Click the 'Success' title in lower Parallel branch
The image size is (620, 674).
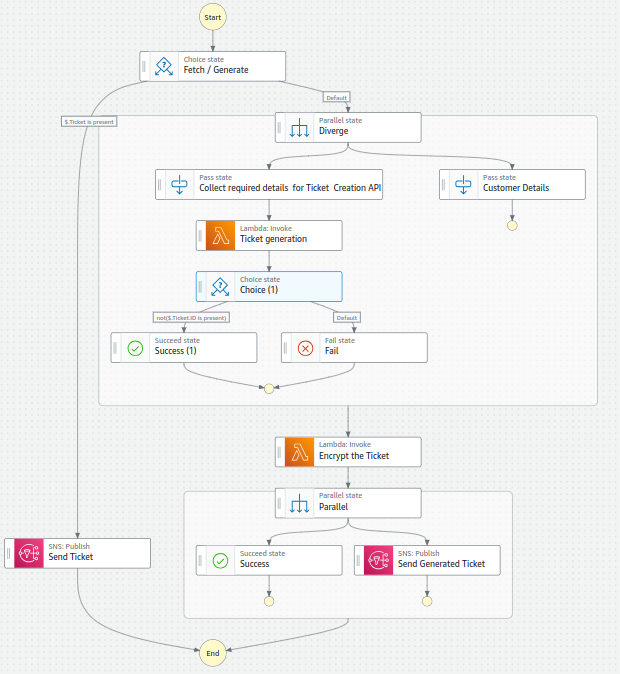[255, 564]
